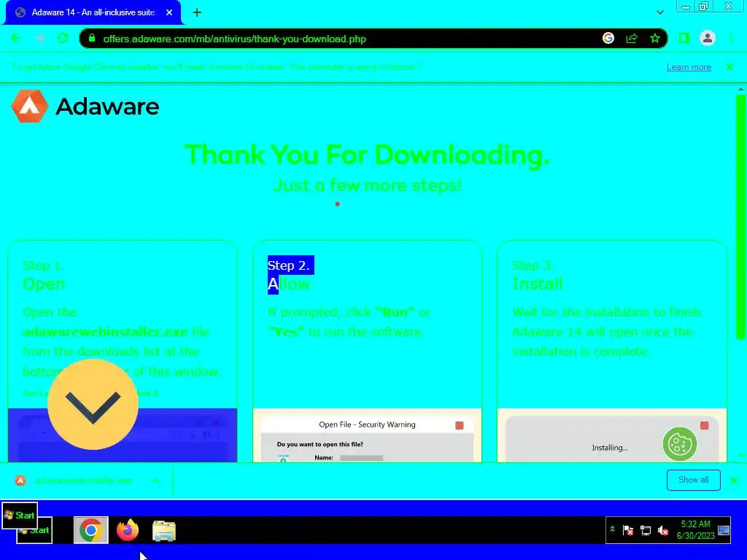
Task: Select the Adaware 14 browser tab
Action: coord(93,12)
